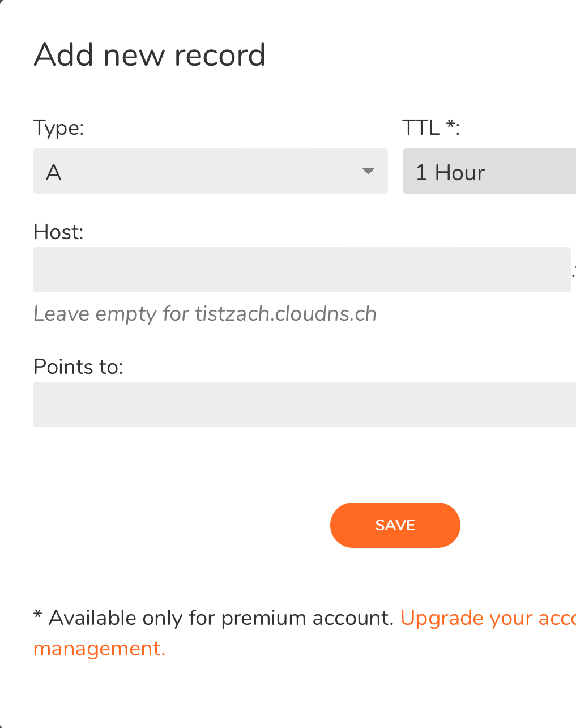Click the asterisk starting the premium footnote
The height and width of the screenshot is (728, 576).
click(x=38, y=615)
